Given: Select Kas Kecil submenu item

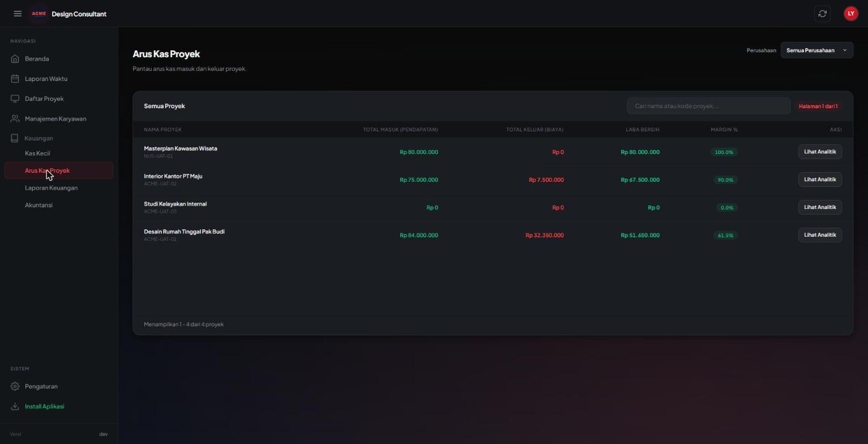Looking at the screenshot, I should pos(37,153).
